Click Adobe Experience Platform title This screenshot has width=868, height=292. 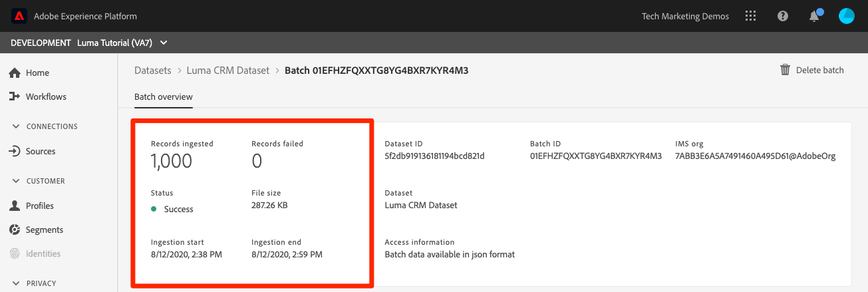85,16
